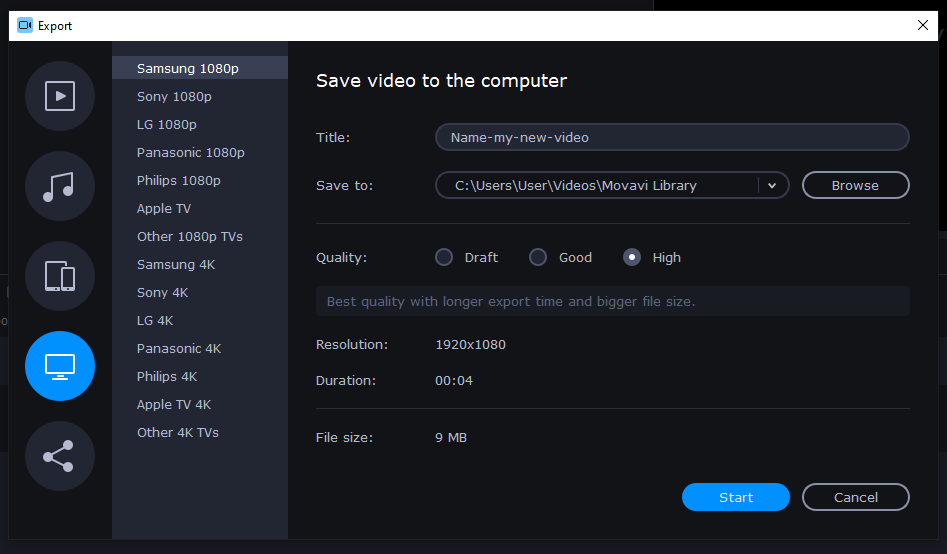The height and width of the screenshot is (554, 947).
Task: Open the audio export category icon
Action: 60,186
